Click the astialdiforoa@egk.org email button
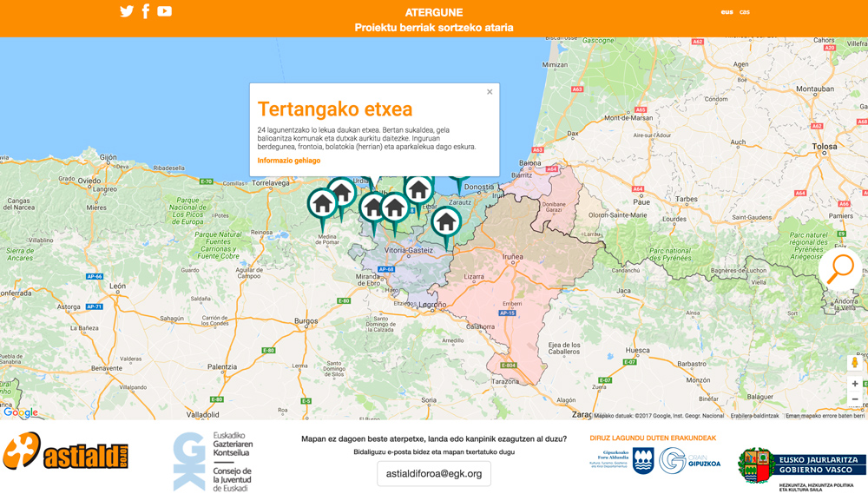Screen dimensions: 868x494 tap(434, 473)
